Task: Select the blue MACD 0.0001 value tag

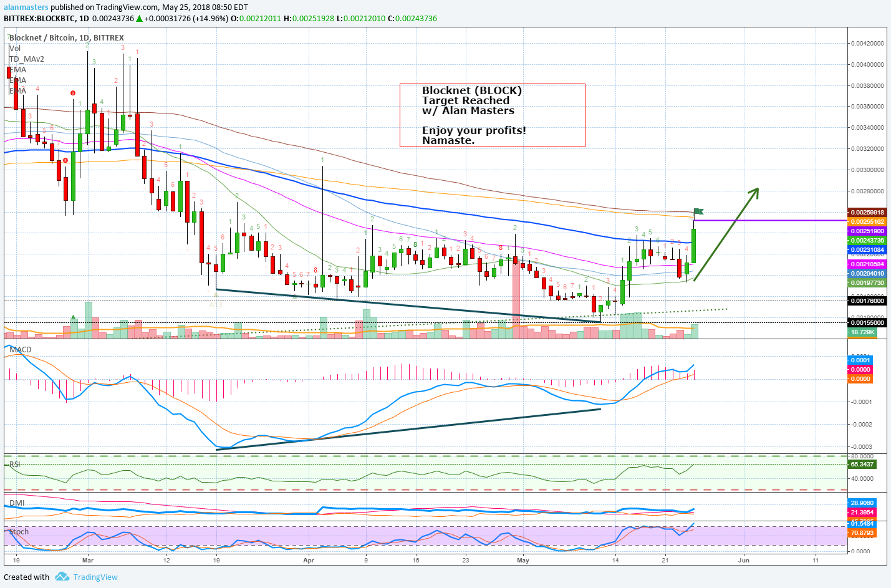Action: pyautogui.click(x=860, y=360)
